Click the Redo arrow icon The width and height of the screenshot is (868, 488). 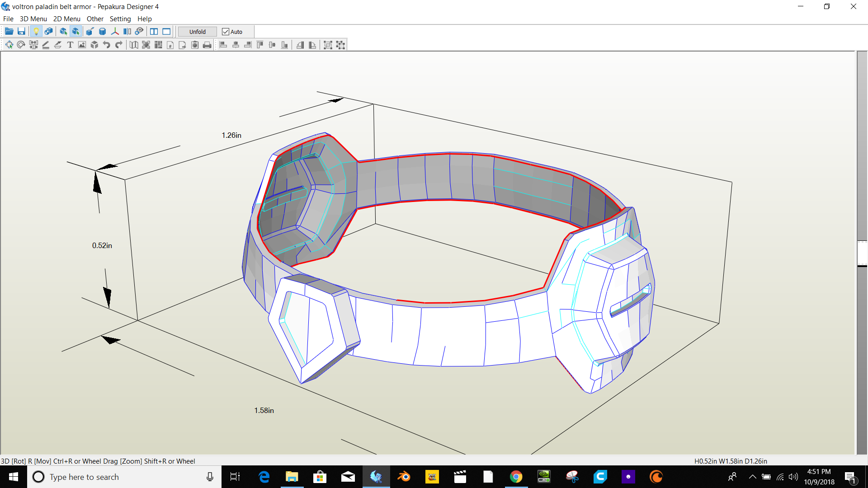(x=119, y=45)
